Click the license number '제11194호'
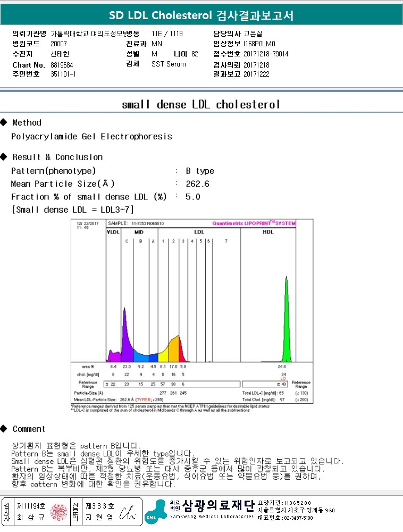 tap(31, 506)
